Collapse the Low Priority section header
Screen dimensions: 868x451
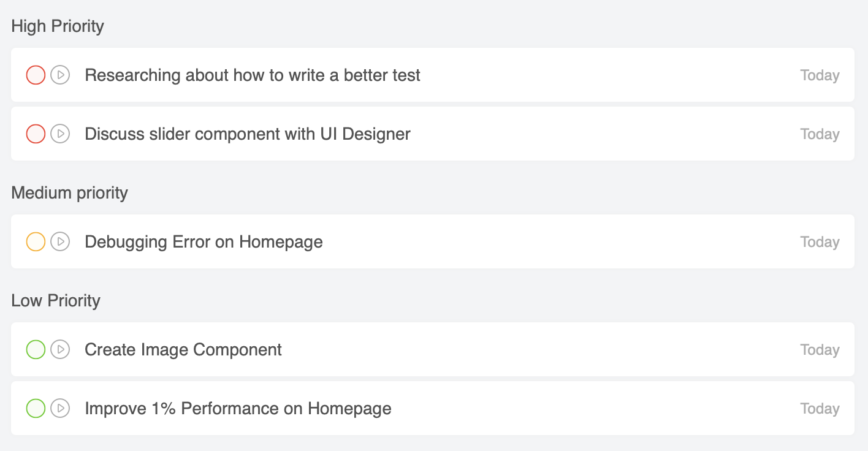pos(56,301)
